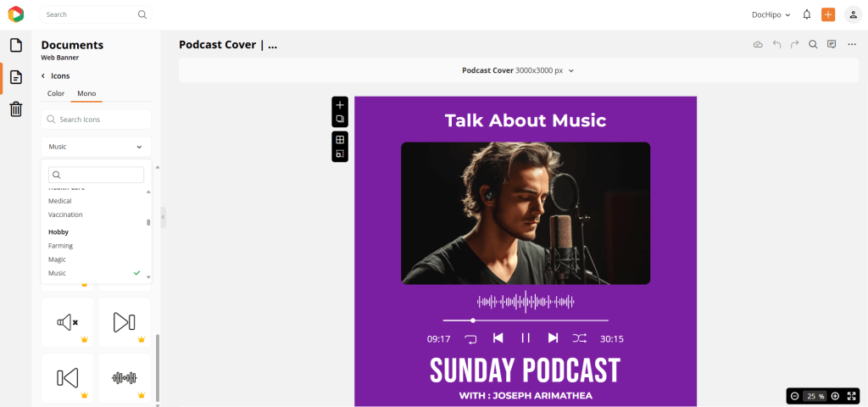This screenshot has width=868, height=407.
Task: Toggle the grid view icon
Action: click(340, 140)
